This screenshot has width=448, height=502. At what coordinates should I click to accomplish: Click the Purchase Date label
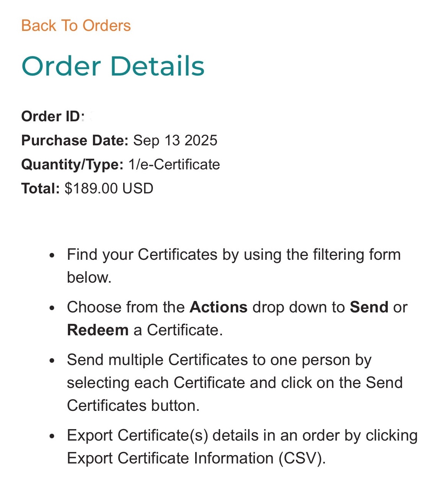point(75,140)
